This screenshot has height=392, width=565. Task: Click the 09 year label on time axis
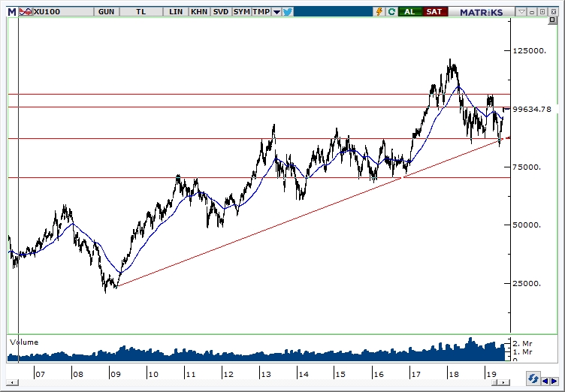tap(115, 374)
